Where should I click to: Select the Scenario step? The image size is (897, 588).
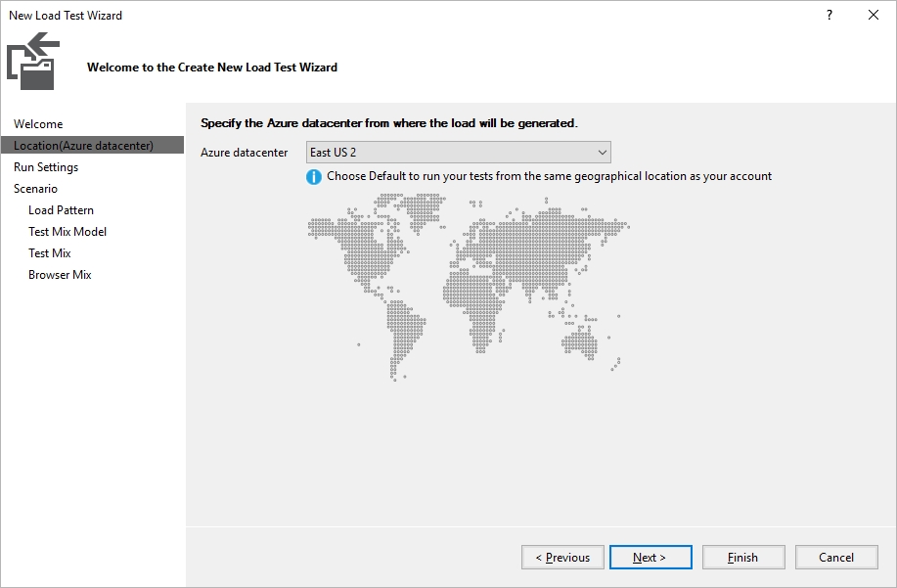tap(35, 189)
